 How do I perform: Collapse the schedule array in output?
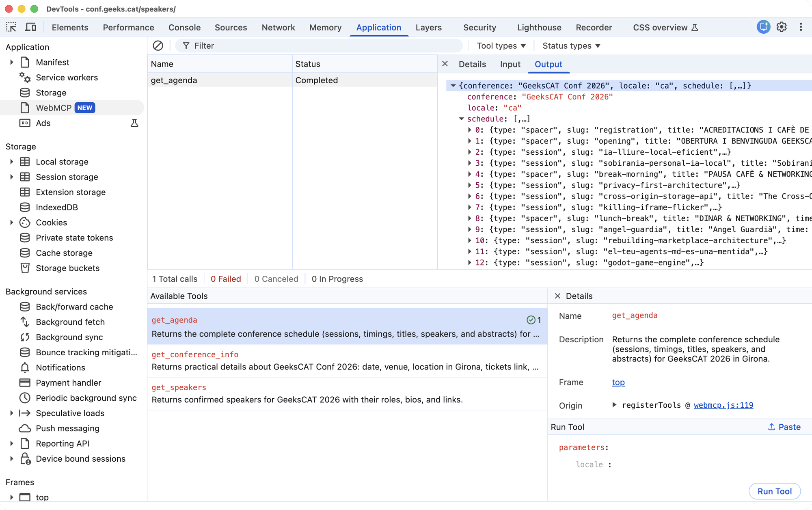click(462, 119)
